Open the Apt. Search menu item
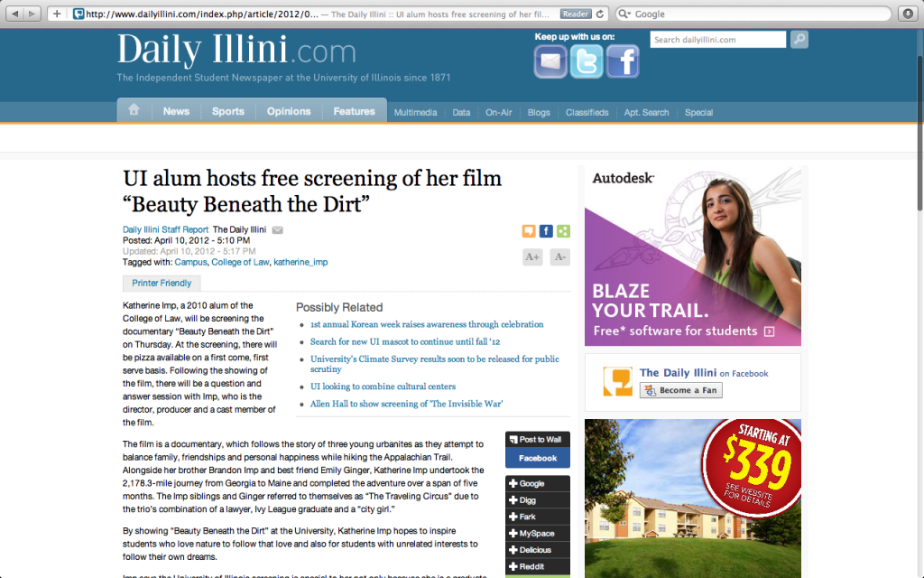The image size is (924, 578). [x=646, y=113]
